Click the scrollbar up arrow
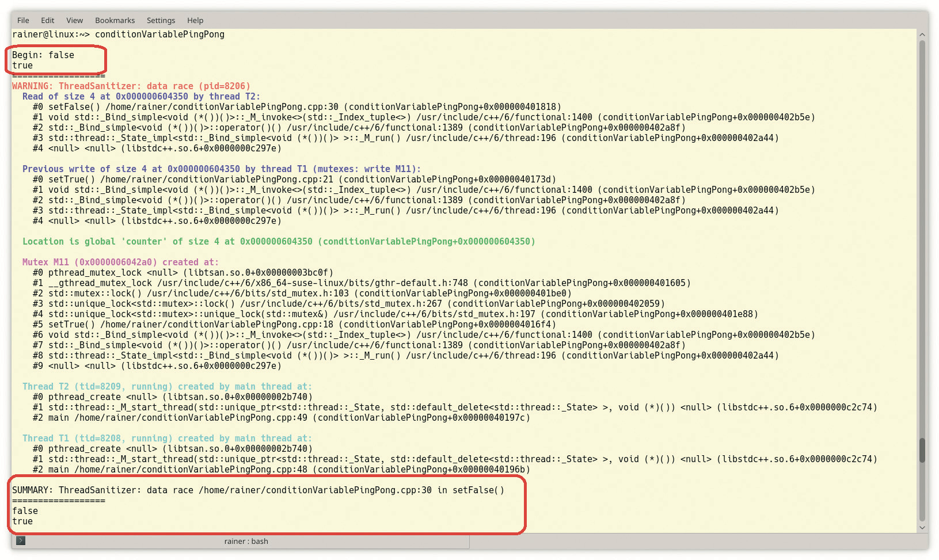Viewport: 939px width, 560px height. pos(922,35)
